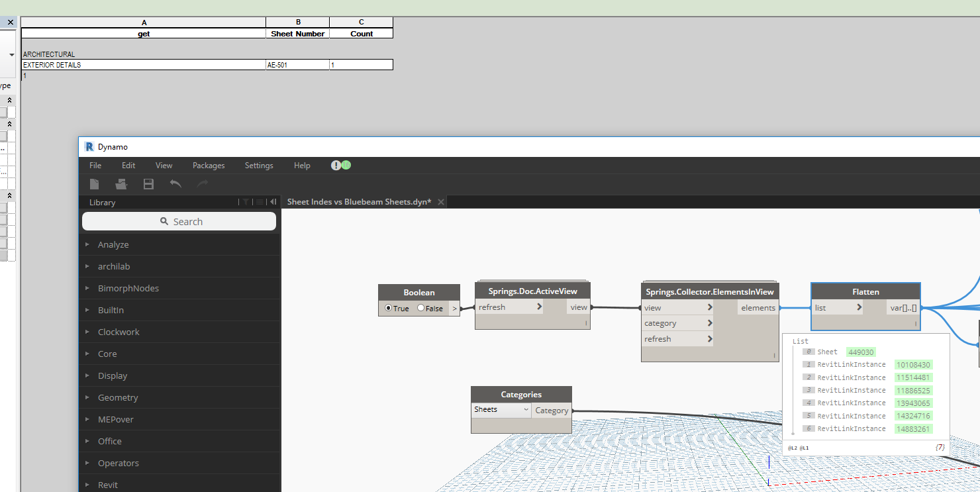Image resolution: width=980 pixels, height=492 pixels.
Task: Click RevitLinkInstance ID 10108430
Action: pos(913,365)
